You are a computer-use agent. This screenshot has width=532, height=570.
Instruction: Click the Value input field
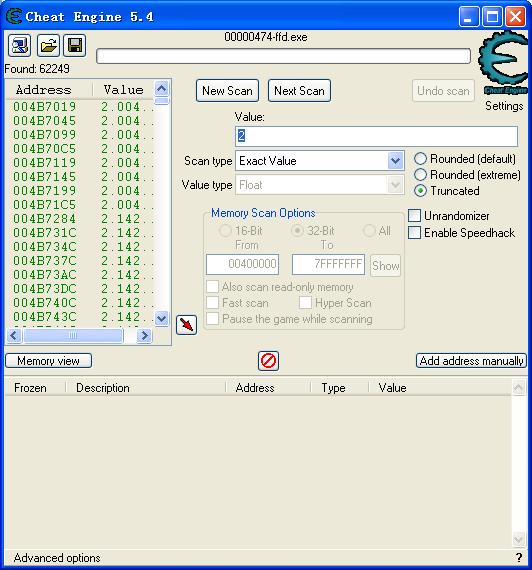(376, 136)
